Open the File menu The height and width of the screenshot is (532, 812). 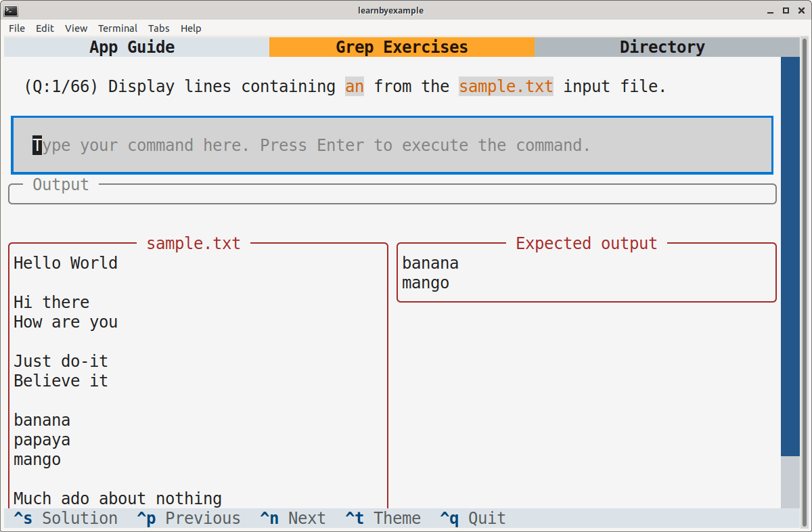[x=16, y=28]
